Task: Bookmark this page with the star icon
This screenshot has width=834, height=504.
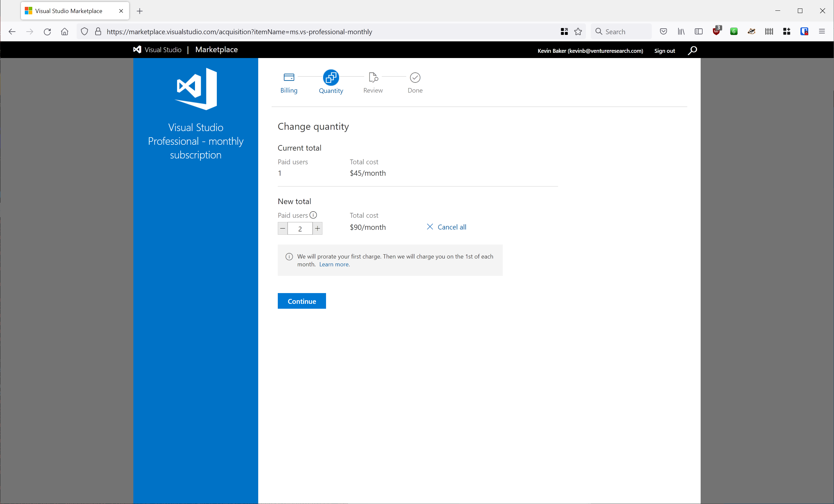Action: point(578,32)
